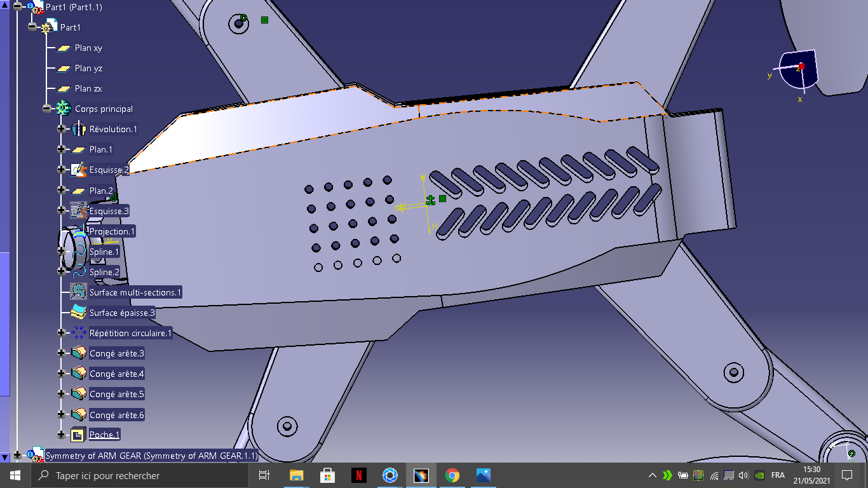Select the Révolution.1 feature icon in the tree
The height and width of the screenshot is (488, 868).
79,129
